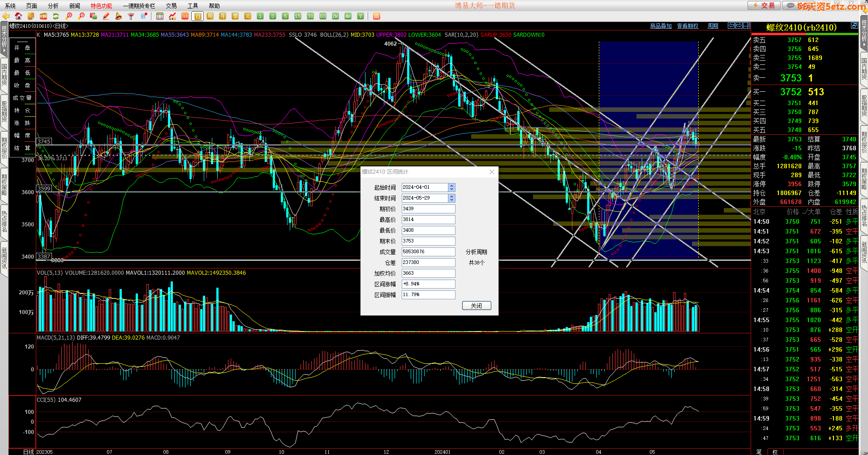Click the 成交量 value field
Screen dimensions: 868x455
[428, 252]
